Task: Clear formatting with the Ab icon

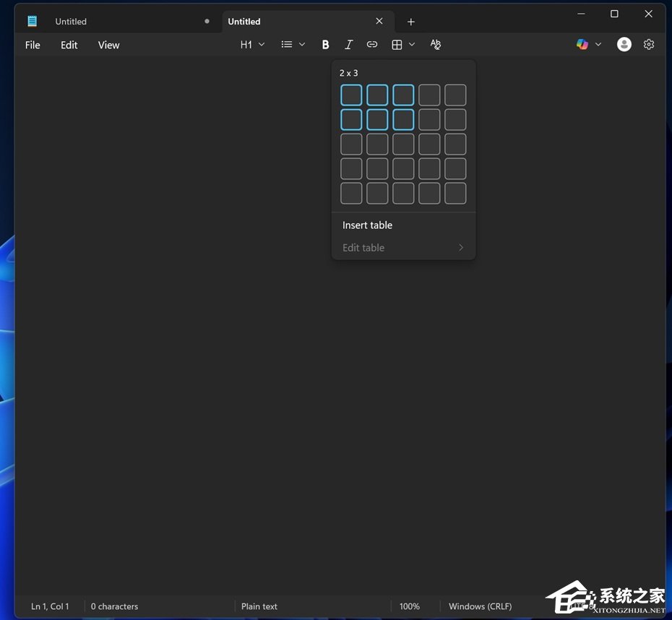Action: 436,45
